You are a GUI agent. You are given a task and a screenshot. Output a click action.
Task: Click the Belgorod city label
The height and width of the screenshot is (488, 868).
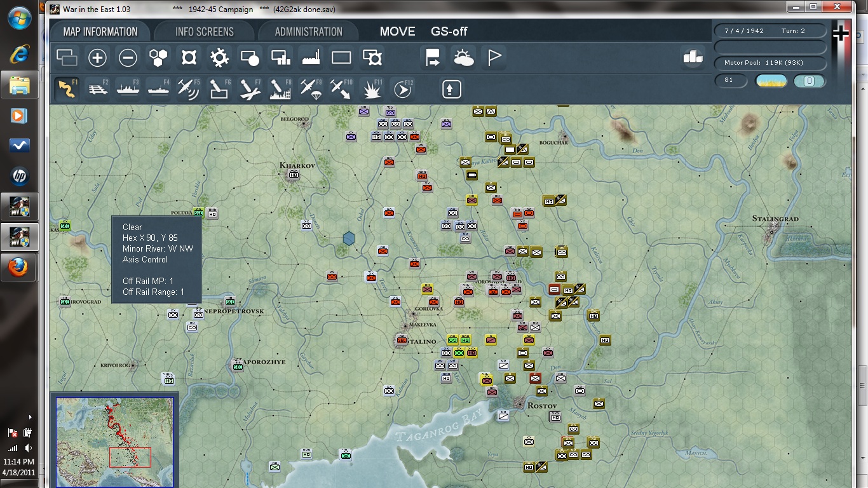pyautogui.click(x=294, y=119)
